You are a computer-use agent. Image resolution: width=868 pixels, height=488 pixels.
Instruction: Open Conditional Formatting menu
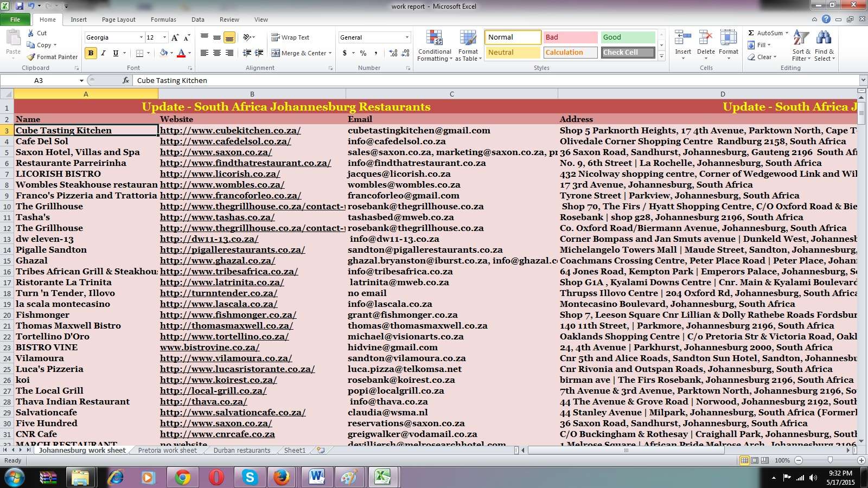coord(435,46)
